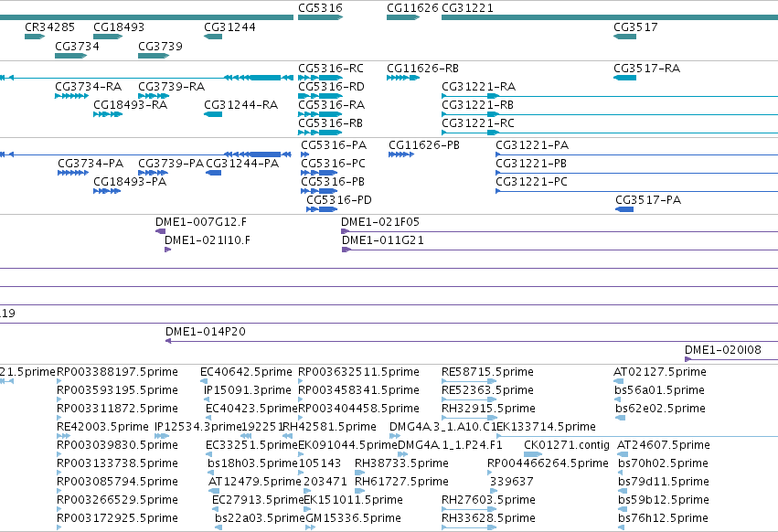The width and height of the screenshot is (778, 532).
Task: Select EST RP003388197.5prime
Action: (x=117, y=372)
